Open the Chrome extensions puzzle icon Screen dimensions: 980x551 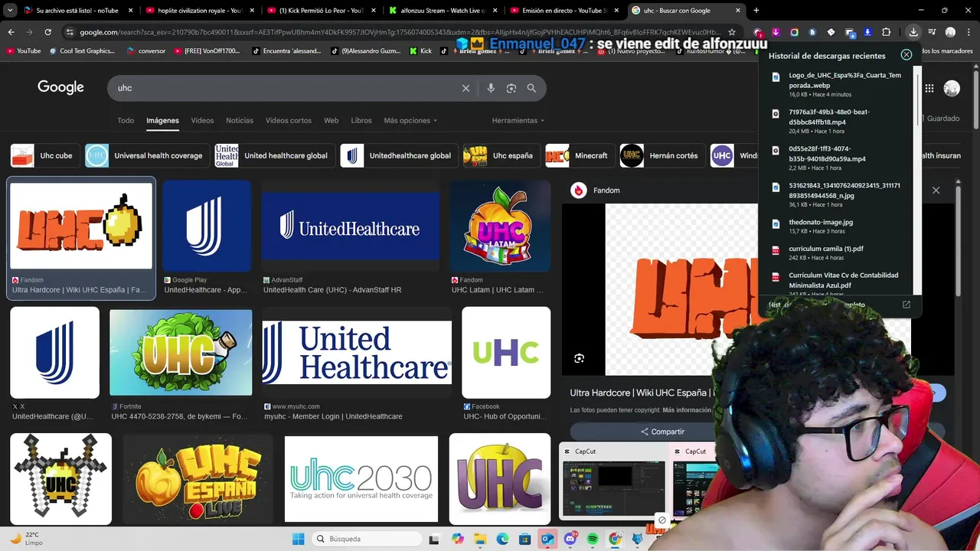pyautogui.click(x=886, y=32)
